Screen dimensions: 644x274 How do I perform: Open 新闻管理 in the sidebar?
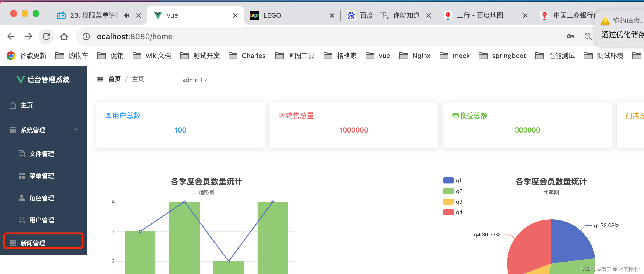pos(44,243)
